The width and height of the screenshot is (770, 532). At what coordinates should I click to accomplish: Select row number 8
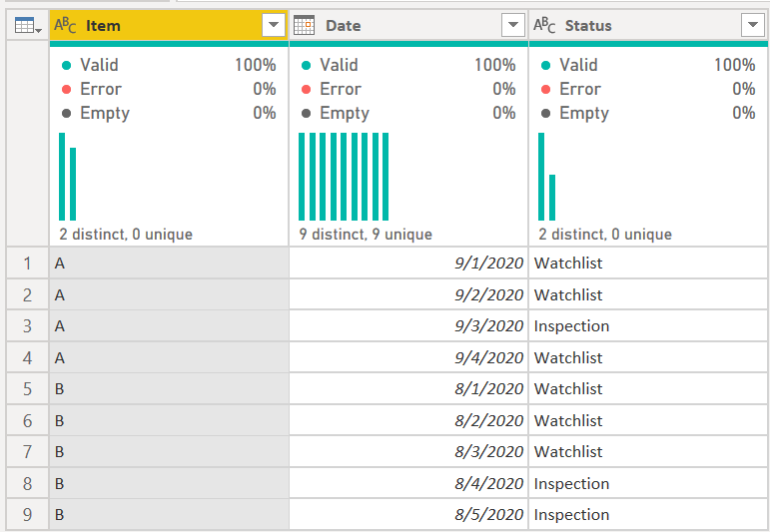(28, 483)
